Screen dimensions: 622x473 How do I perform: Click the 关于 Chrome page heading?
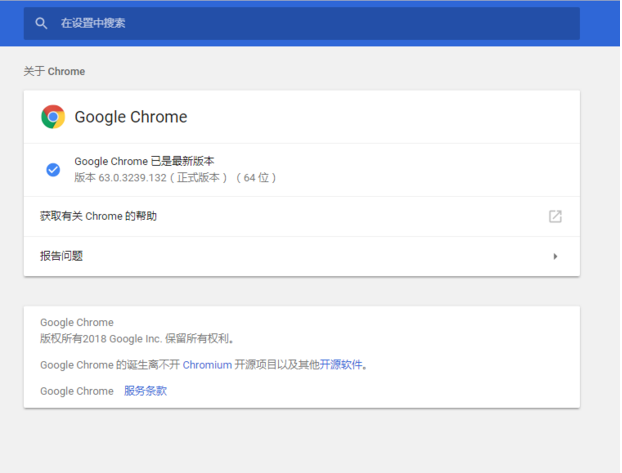coord(54,72)
